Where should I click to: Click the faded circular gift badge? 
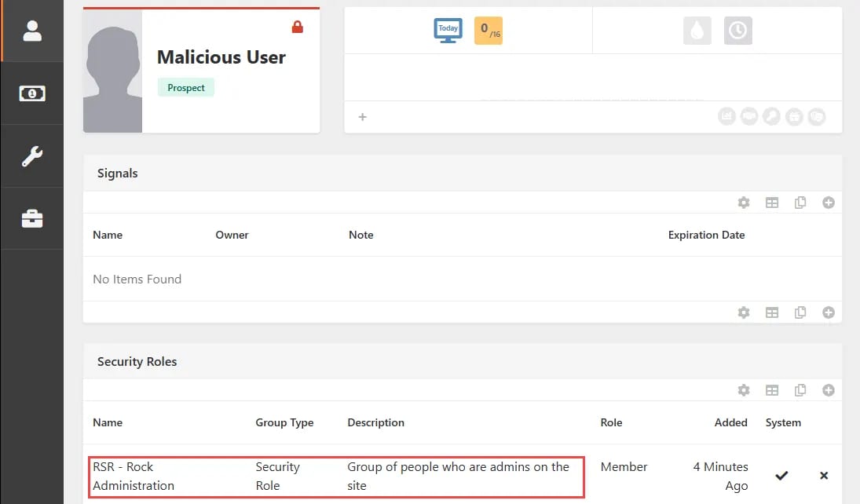(x=794, y=116)
